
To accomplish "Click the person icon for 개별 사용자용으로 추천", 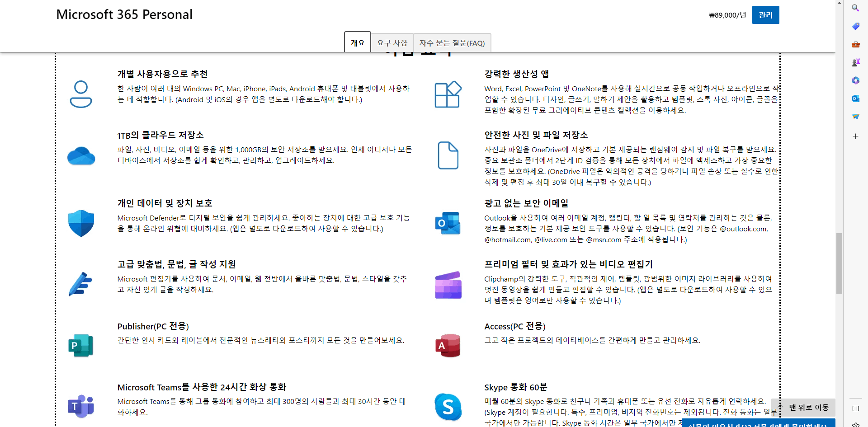I will coord(81,94).
